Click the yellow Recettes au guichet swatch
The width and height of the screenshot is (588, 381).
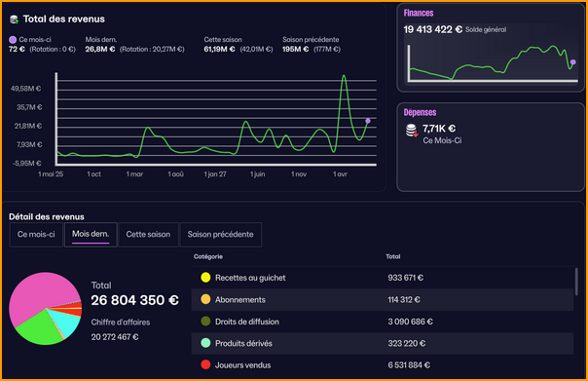click(205, 278)
